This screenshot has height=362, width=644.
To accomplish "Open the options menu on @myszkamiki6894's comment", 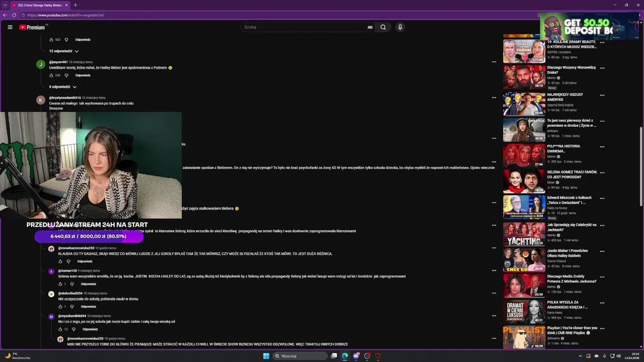I will click(x=494, y=316).
